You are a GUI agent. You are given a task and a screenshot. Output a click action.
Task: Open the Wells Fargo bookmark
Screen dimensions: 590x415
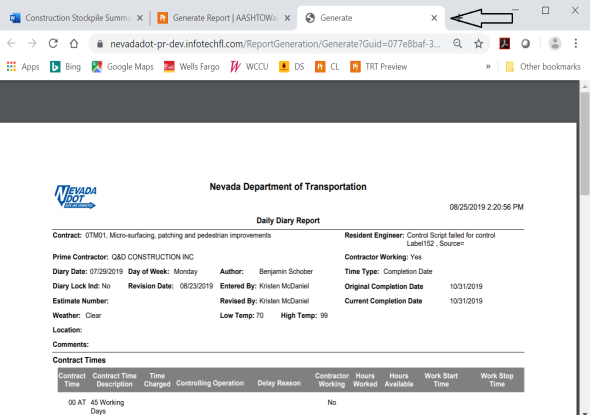(192, 67)
